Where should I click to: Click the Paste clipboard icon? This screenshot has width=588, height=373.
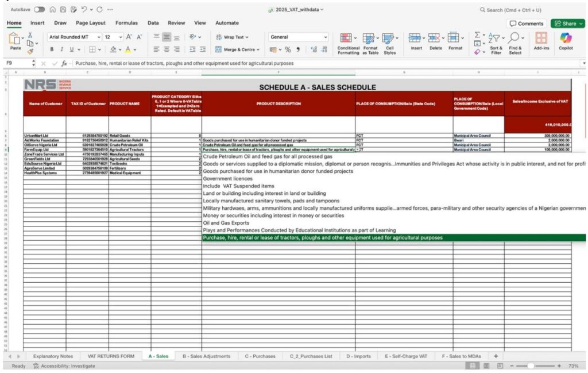[x=16, y=40]
